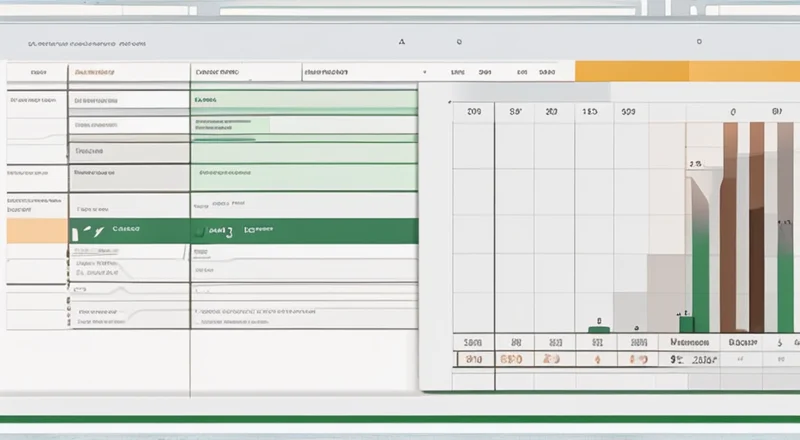Viewport: 800px width, 440px height.
Task: Click the small circle icon right of the triangle
Action: 459,43
